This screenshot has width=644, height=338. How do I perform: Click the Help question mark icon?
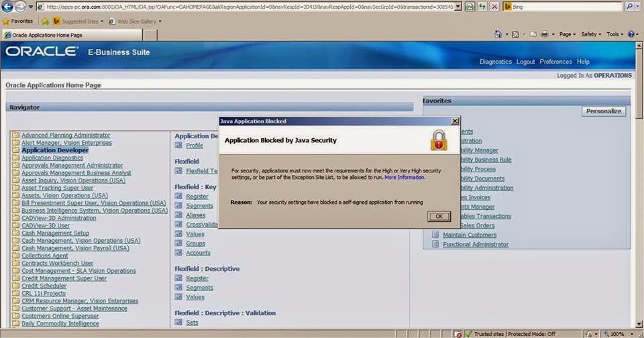pos(631,34)
